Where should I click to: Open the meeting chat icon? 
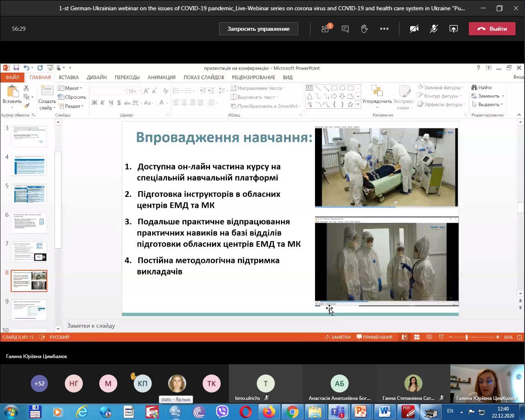click(x=345, y=29)
